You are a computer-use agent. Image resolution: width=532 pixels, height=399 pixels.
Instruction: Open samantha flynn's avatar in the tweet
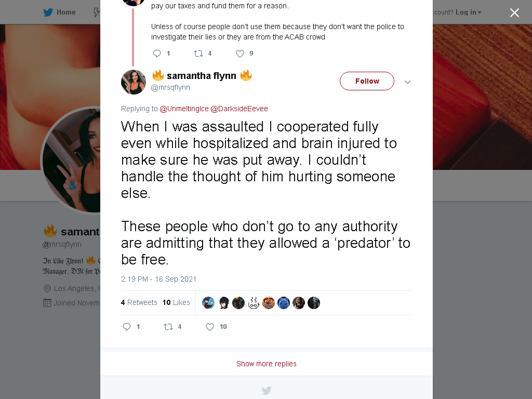coord(134,82)
